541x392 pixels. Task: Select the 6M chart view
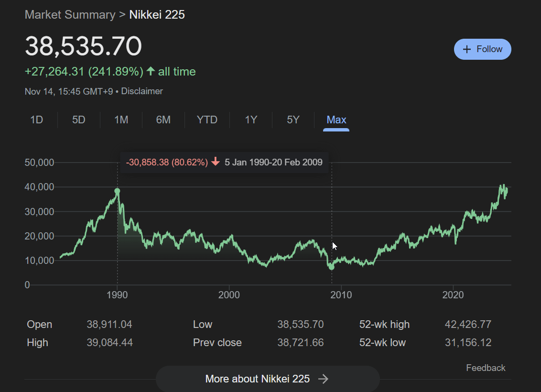pos(163,120)
